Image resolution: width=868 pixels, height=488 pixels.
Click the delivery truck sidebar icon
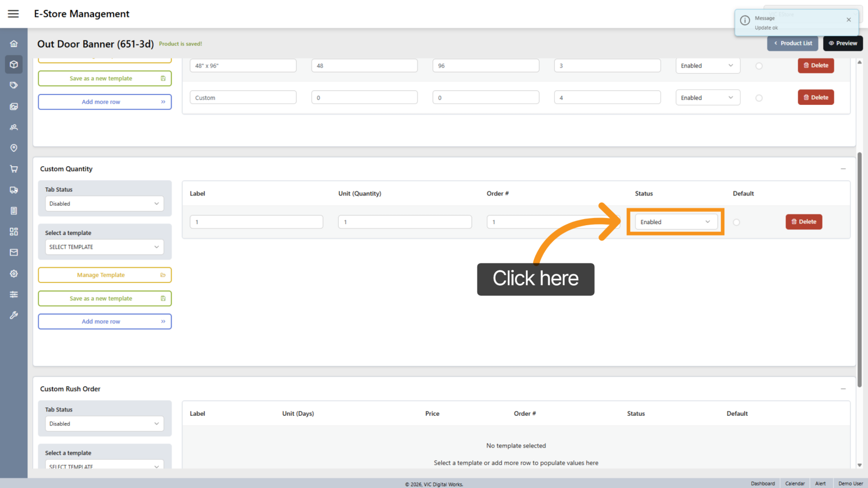pos(14,190)
